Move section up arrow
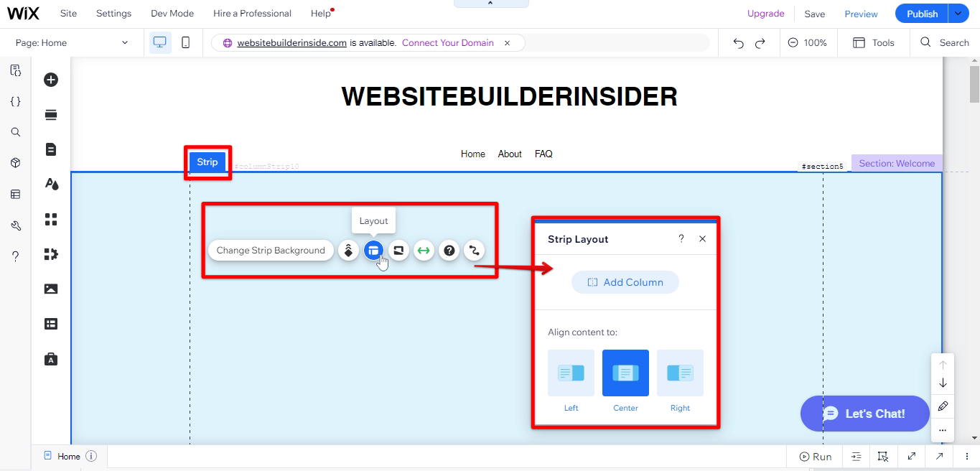 [x=943, y=365]
